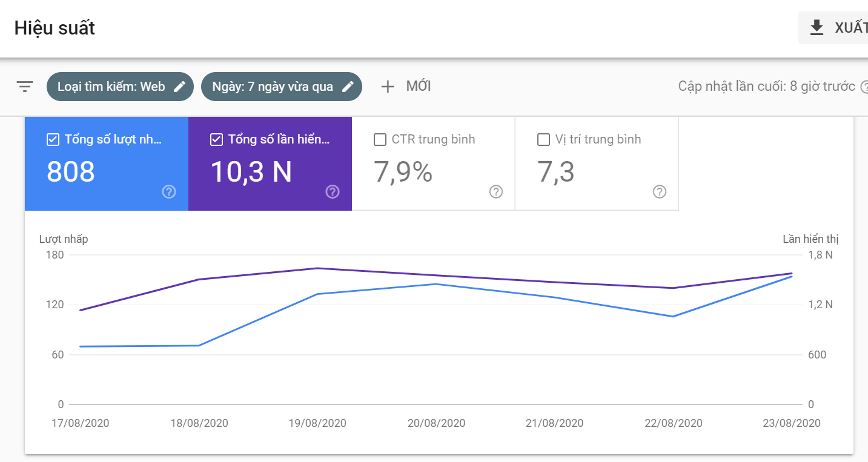
Task: Click the Lần hiển thị axis label
Action: (811, 239)
